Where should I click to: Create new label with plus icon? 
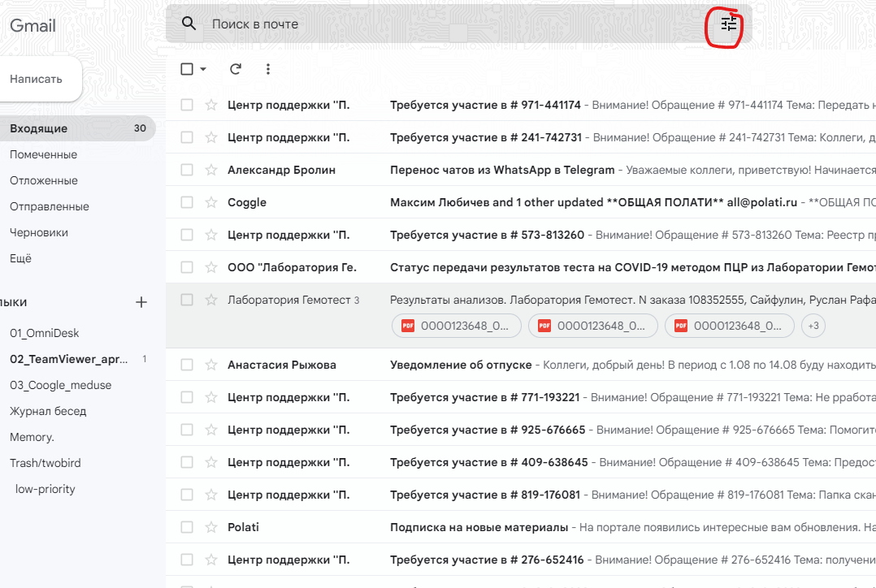(141, 302)
